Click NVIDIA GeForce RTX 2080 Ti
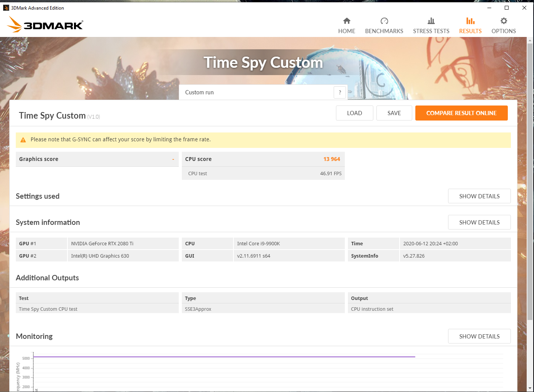Viewport: 534px width, 392px height. [102, 244]
